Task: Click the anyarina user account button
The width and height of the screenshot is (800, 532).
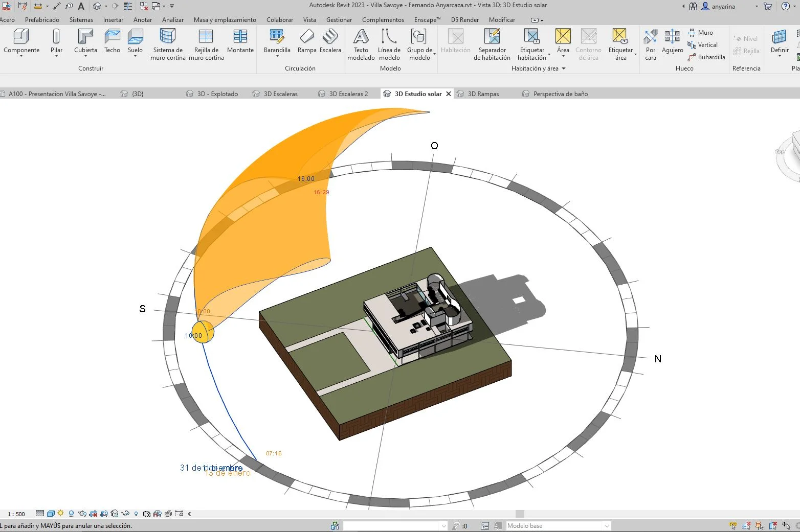Action: pos(718,7)
